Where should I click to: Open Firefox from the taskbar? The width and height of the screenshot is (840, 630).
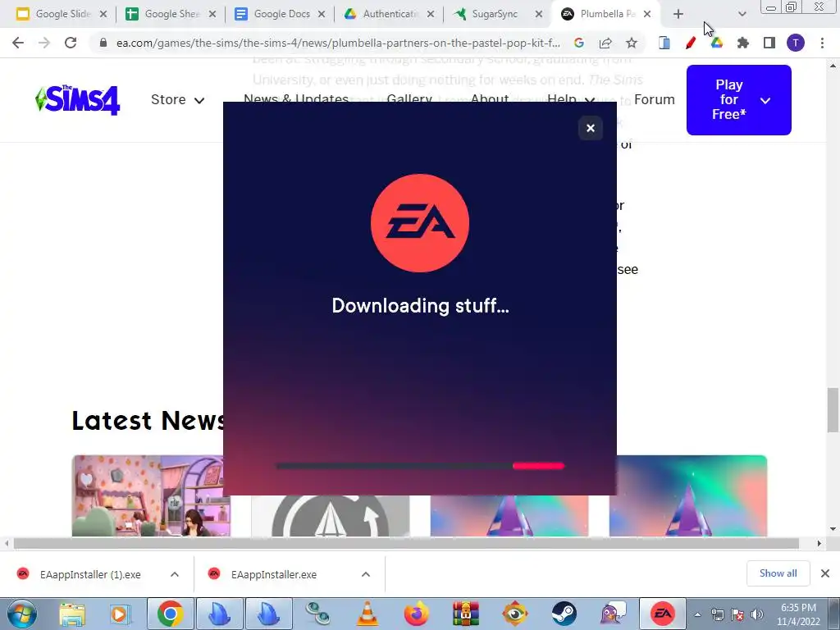click(x=416, y=614)
